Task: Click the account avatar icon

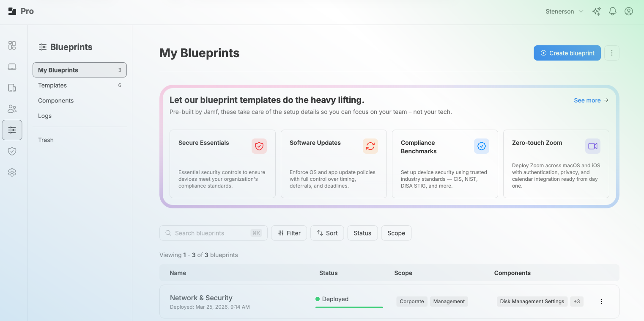Action: point(628,11)
